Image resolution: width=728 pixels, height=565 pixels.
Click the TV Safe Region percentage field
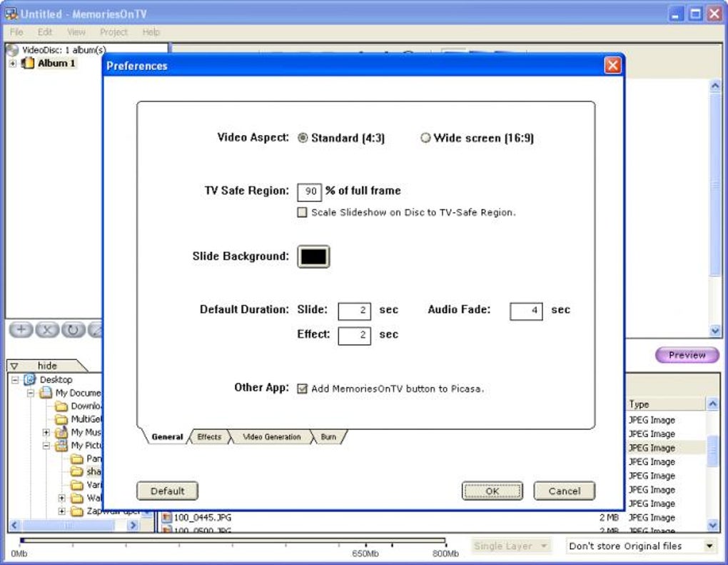309,191
